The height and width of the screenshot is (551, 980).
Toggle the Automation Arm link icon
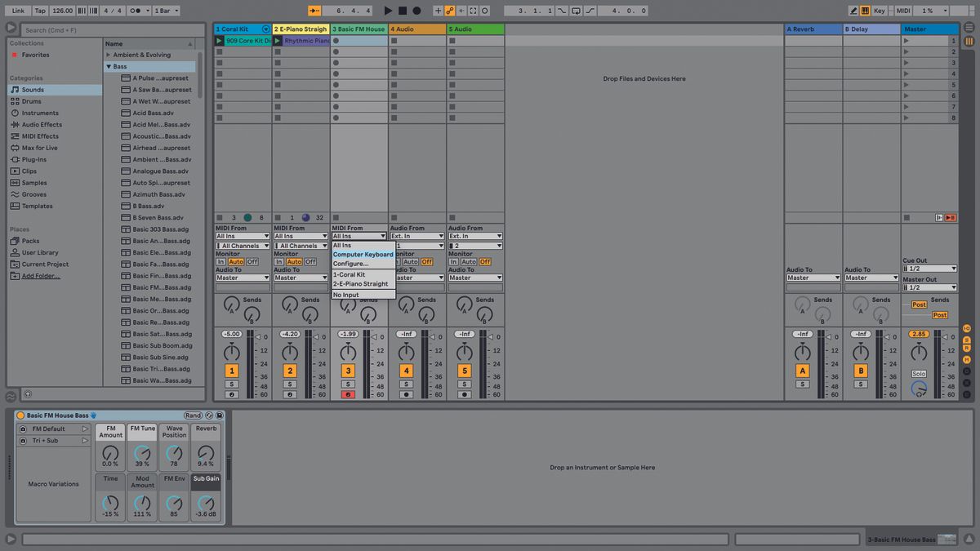pyautogui.click(x=450, y=11)
